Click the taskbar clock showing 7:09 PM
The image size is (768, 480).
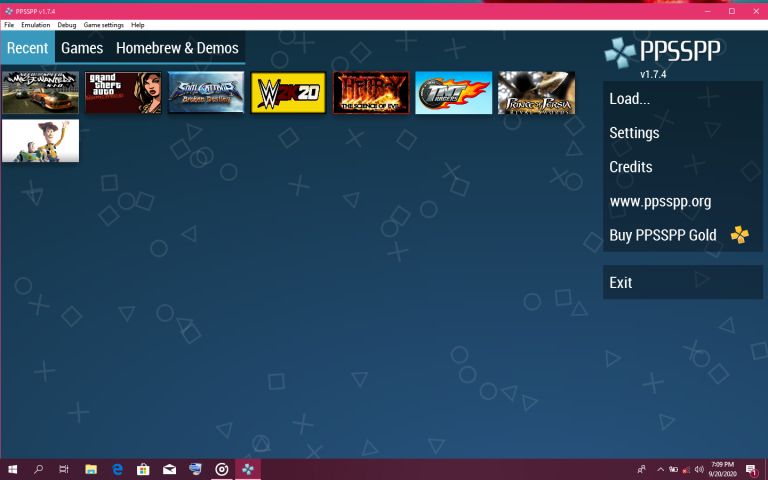tap(722, 469)
